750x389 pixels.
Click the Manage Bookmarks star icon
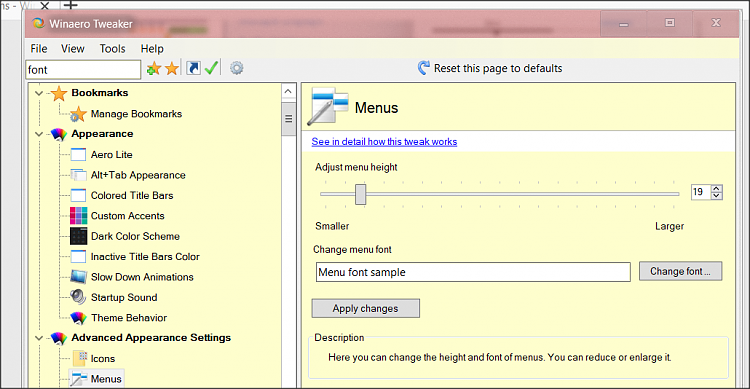(x=78, y=114)
